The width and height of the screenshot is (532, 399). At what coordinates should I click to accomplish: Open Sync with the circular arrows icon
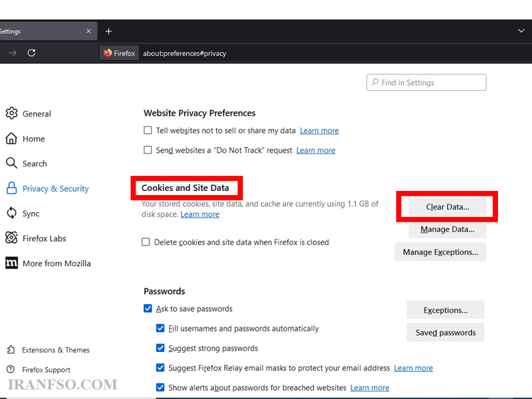[x=12, y=213]
